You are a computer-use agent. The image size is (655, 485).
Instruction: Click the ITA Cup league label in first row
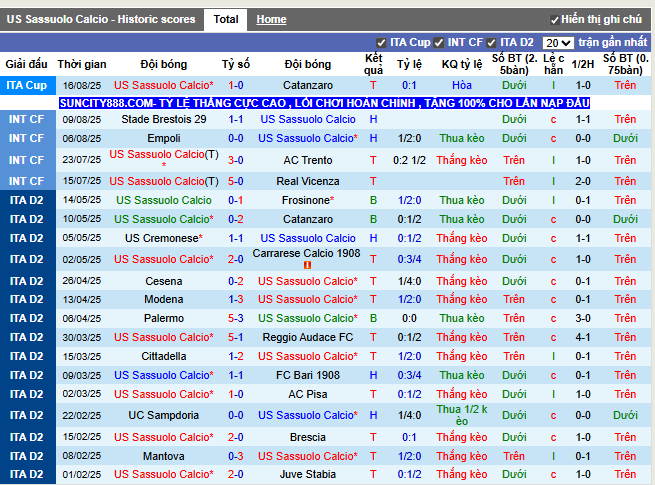point(27,86)
